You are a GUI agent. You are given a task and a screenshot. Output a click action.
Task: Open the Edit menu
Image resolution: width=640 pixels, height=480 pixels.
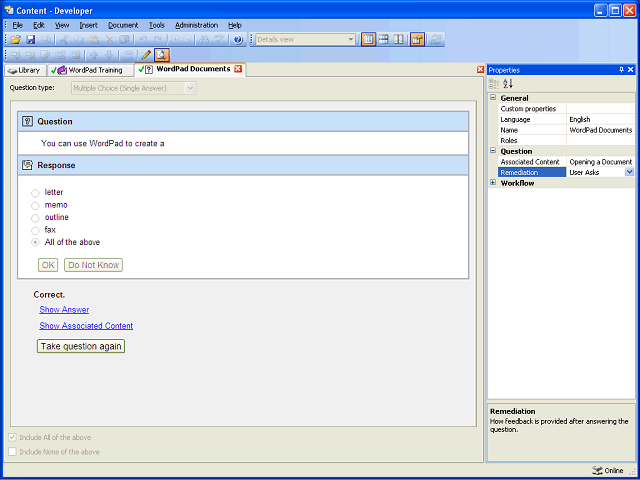(x=39, y=25)
